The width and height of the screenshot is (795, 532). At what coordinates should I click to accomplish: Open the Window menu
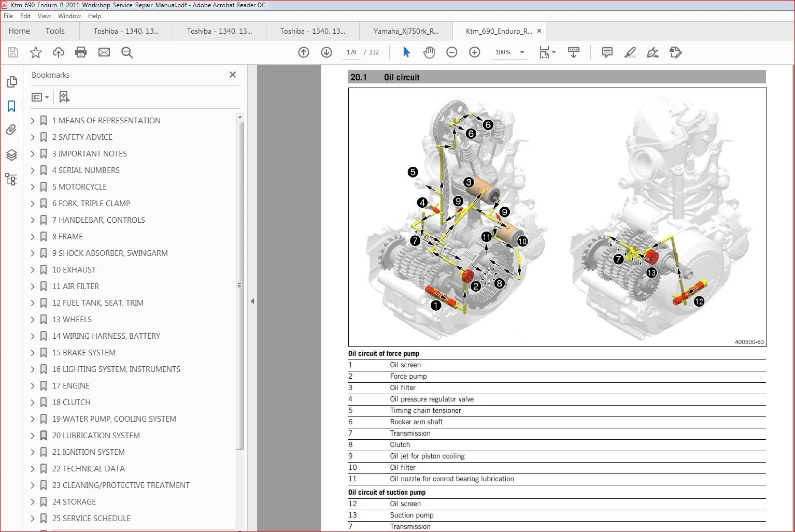[x=69, y=16]
